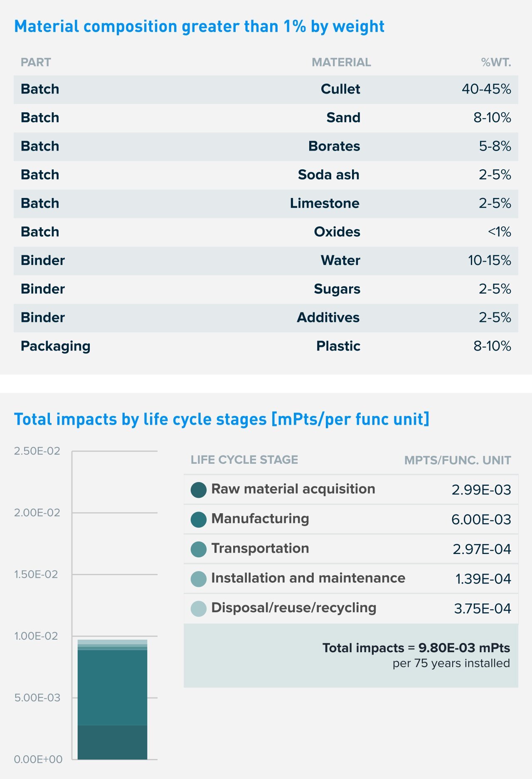Click the LIFE CYCLE STAGE column header
The width and height of the screenshot is (532, 779).
tap(244, 460)
